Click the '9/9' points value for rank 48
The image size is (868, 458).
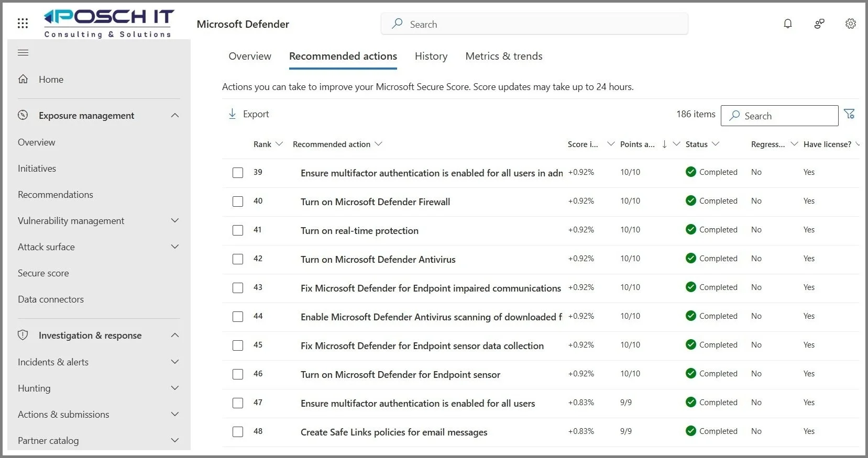pyautogui.click(x=626, y=431)
